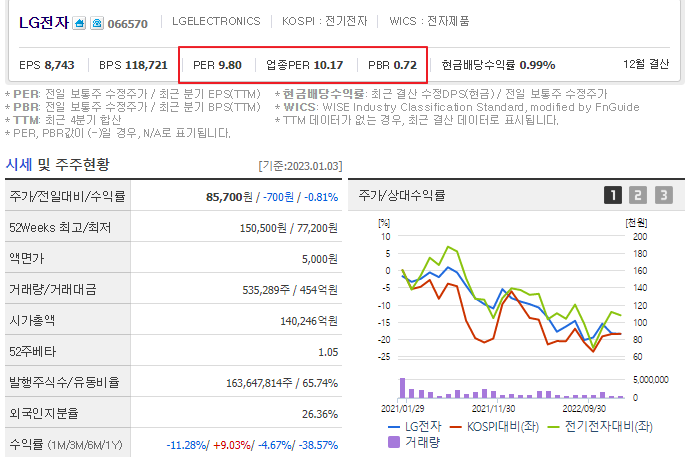689x457 pixels.
Task: Click the 발행주식수/유동비율 row label
Action: [x=64, y=382]
